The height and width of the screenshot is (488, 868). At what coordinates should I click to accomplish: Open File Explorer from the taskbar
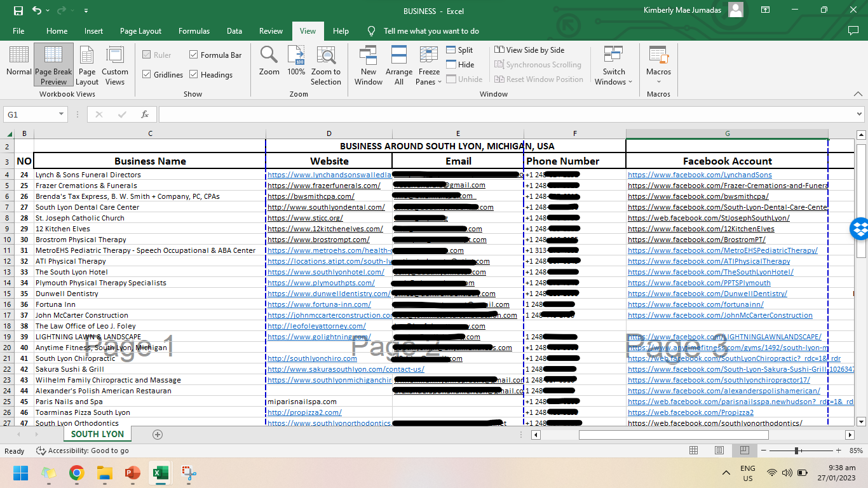pyautogui.click(x=105, y=473)
